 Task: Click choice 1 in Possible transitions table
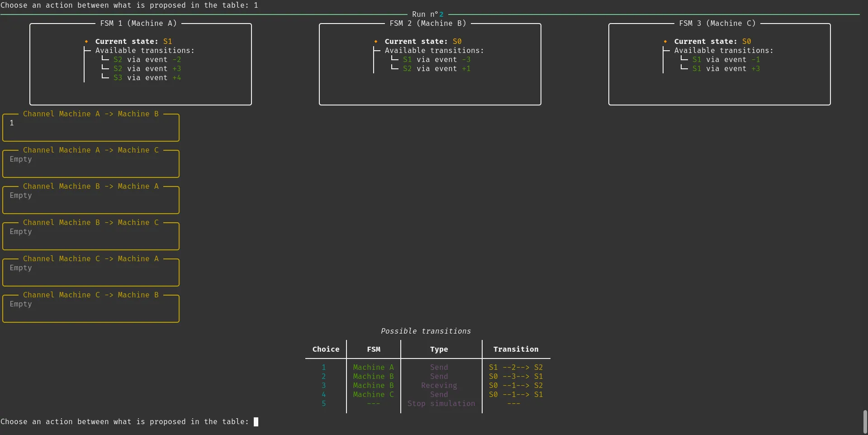[x=324, y=368]
